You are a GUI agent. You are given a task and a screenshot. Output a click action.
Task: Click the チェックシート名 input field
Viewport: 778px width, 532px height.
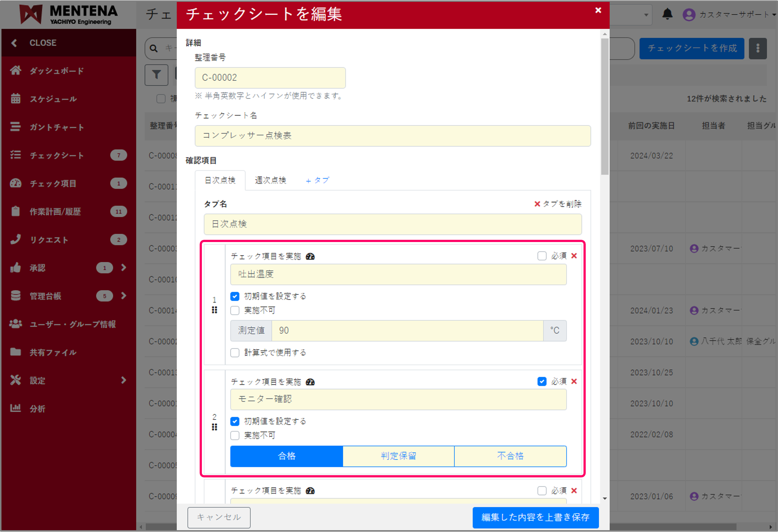(392, 135)
